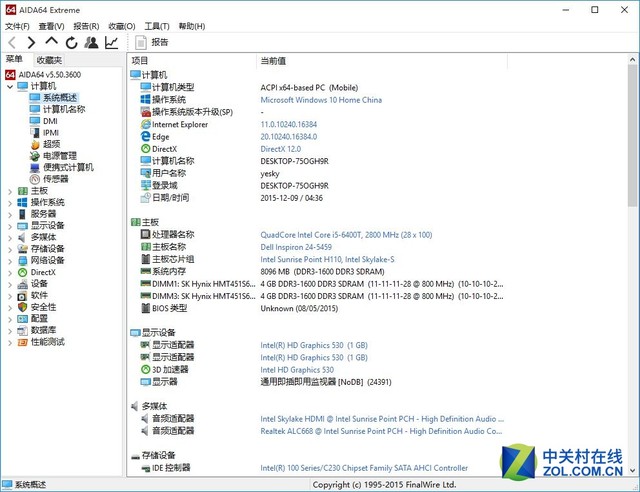The height and width of the screenshot is (492, 640).
Task: Switch to the 收藏夹 tab
Action: coord(49,60)
